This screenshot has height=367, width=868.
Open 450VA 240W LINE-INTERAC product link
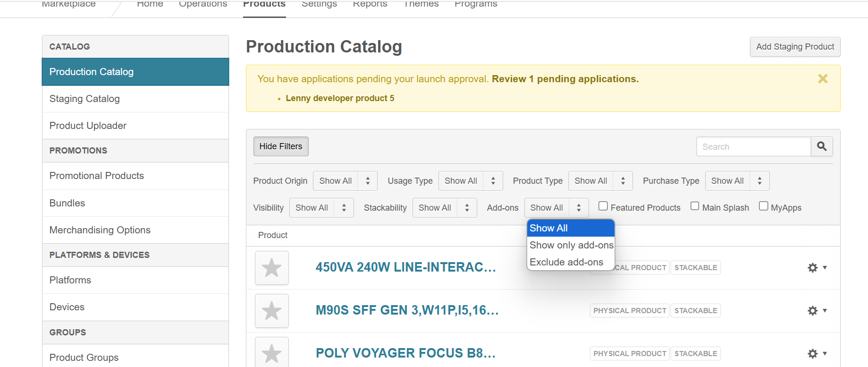coord(406,267)
